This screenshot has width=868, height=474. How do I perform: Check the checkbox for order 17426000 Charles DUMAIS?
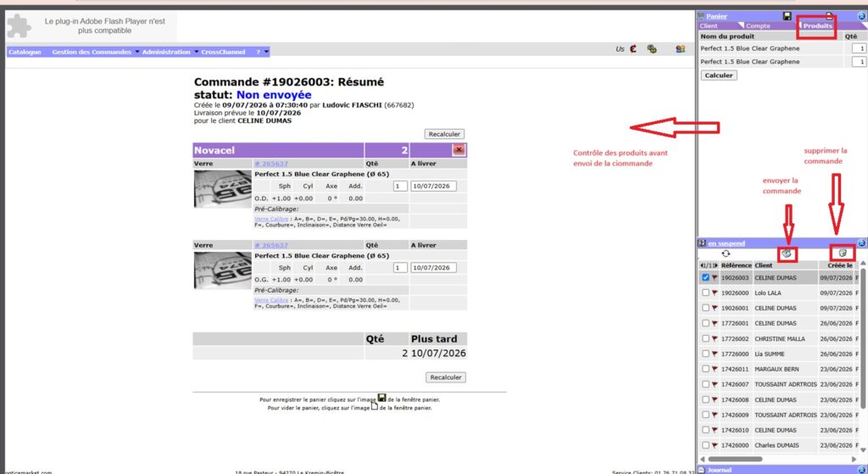click(x=705, y=444)
